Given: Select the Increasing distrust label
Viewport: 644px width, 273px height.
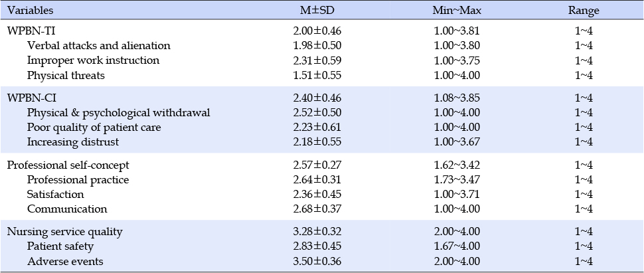Looking at the screenshot, I should pyautogui.click(x=72, y=142).
